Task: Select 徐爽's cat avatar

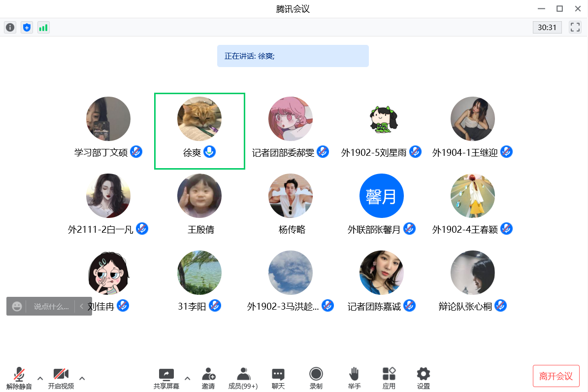Action: click(x=199, y=119)
